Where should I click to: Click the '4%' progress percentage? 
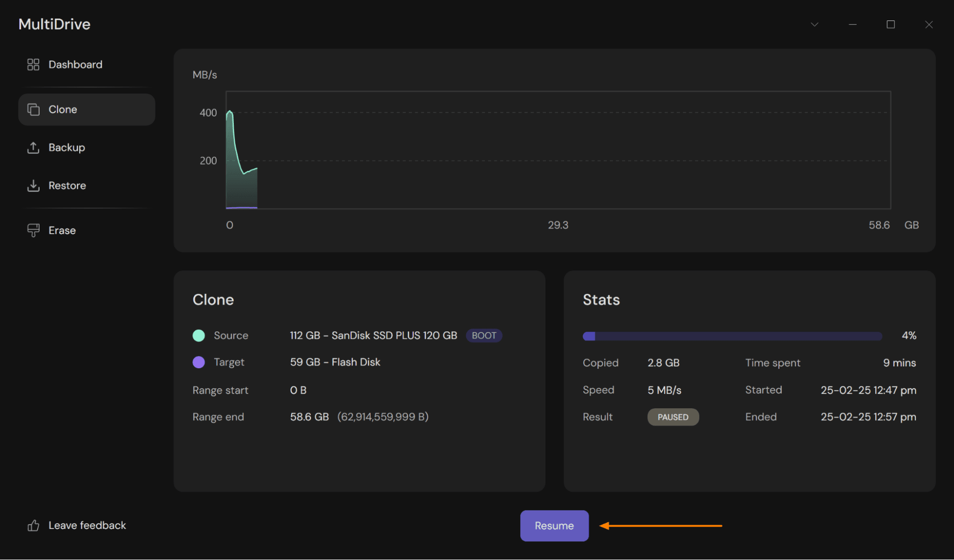click(x=909, y=336)
